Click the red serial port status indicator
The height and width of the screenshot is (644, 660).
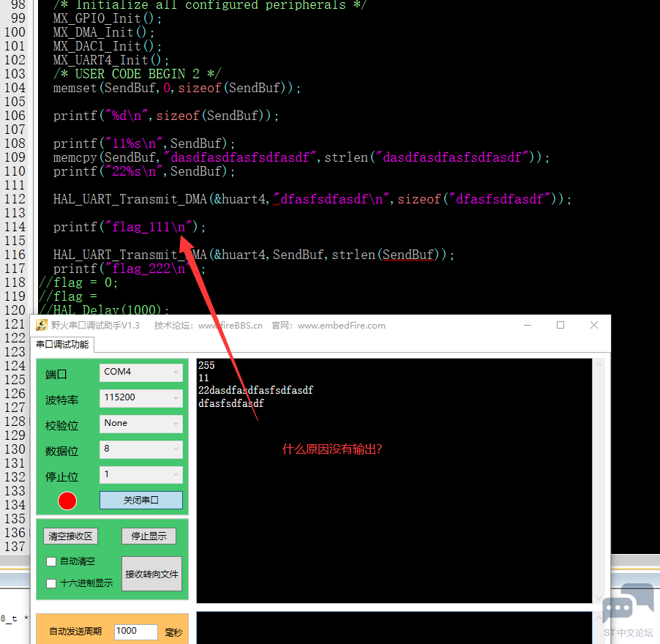pyautogui.click(x=67, y=501)
